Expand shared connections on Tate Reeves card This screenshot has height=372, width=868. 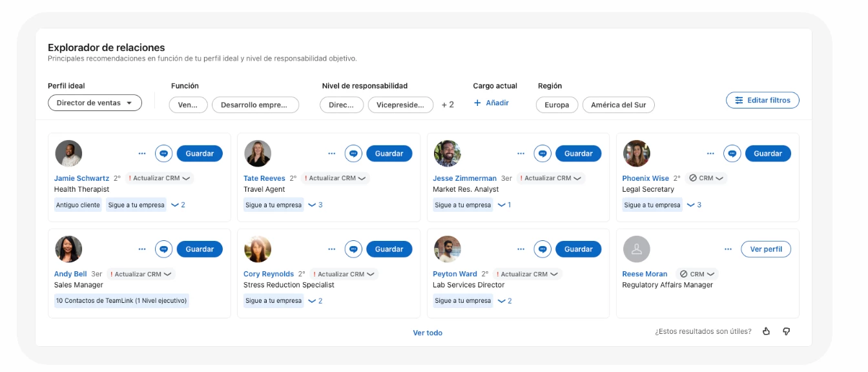pos(315,205)
